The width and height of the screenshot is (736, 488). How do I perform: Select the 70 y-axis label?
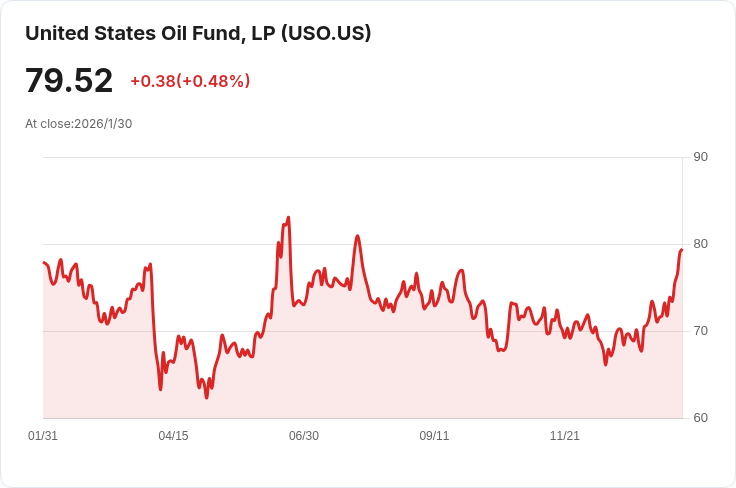pos(700,331)
